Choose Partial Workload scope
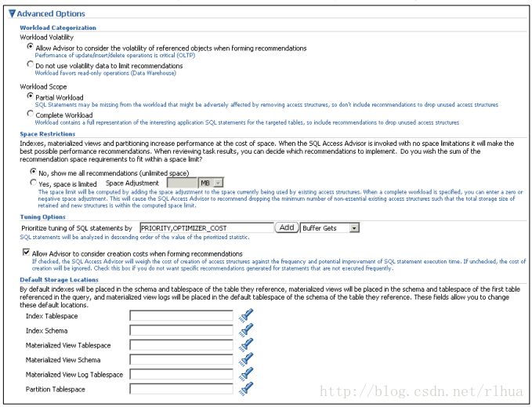The height and width of the screenshot is (407, 532). pyautogui.click(x=31, y=96)
